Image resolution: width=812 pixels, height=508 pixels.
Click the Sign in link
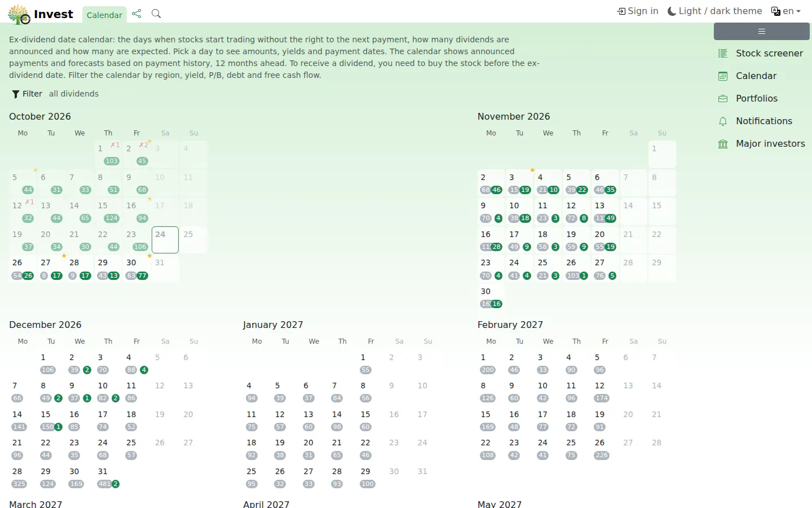click(x=638, y=11)
